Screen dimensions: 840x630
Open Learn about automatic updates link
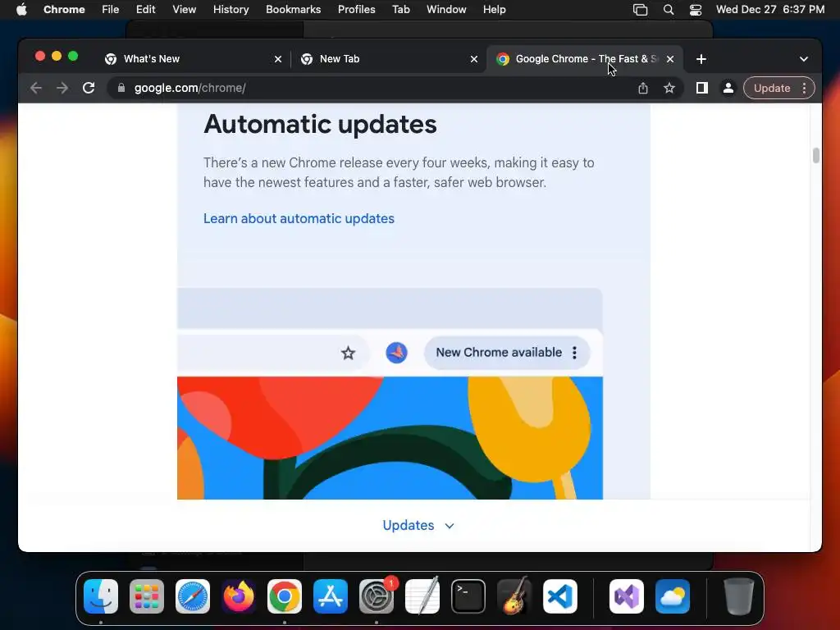tap(299, 218)
